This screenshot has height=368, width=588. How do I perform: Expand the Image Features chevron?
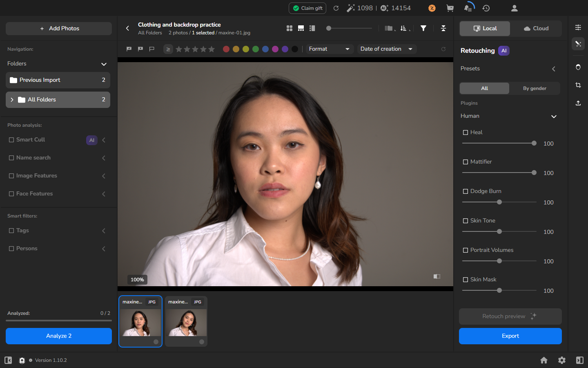point(104,176)
